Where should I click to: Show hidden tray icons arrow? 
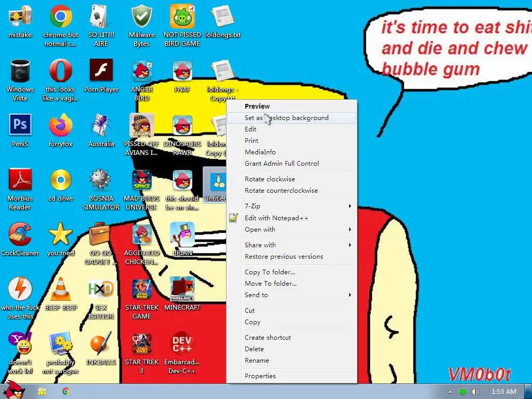[450, 392]
